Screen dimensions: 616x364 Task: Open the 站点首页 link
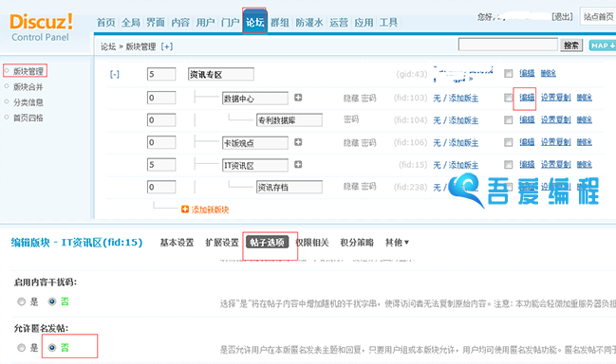(598, 16)
